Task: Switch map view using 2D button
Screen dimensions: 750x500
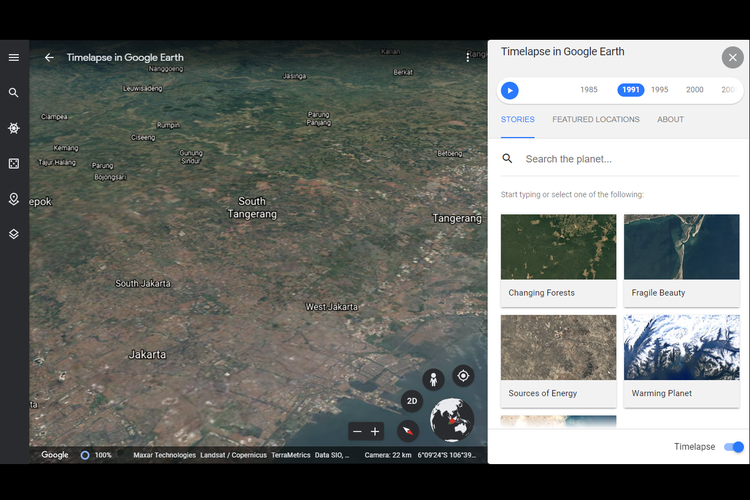Action: [x=412, y=401]
